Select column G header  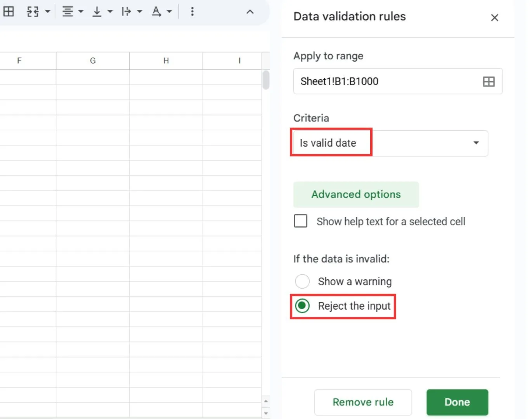[93, 61]
